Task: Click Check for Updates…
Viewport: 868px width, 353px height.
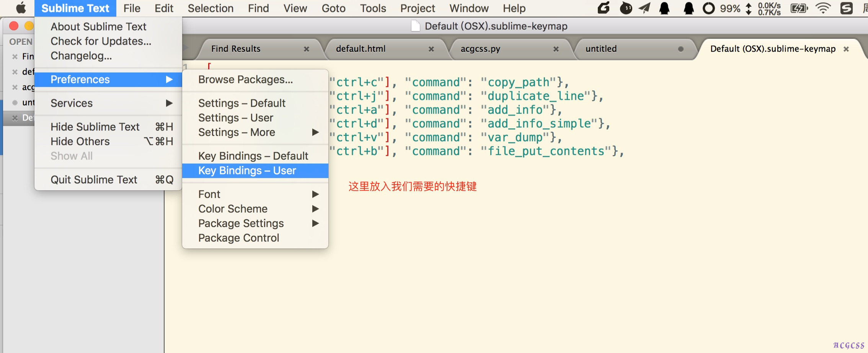Action: (101, 41)
